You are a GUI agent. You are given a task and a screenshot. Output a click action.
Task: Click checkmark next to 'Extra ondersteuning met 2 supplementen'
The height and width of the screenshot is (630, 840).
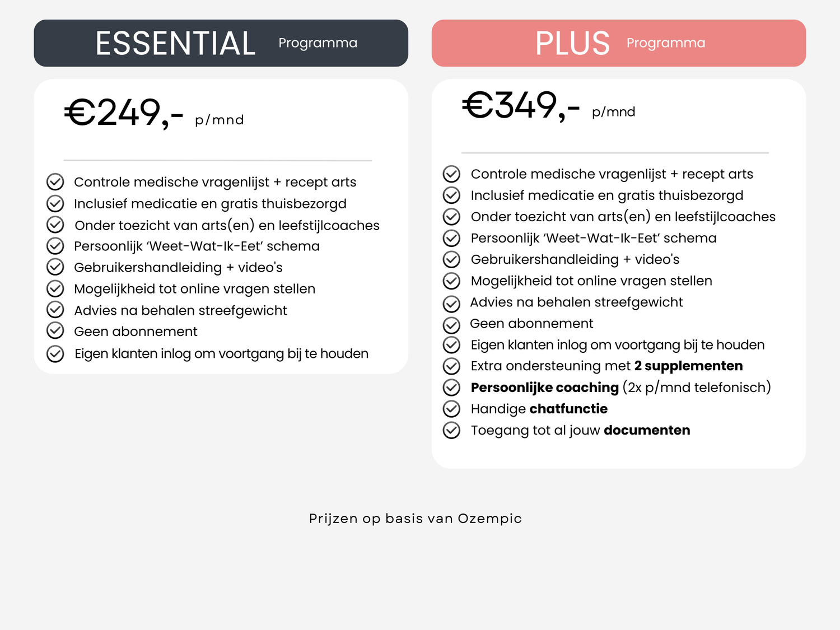(x=451, y=366)
